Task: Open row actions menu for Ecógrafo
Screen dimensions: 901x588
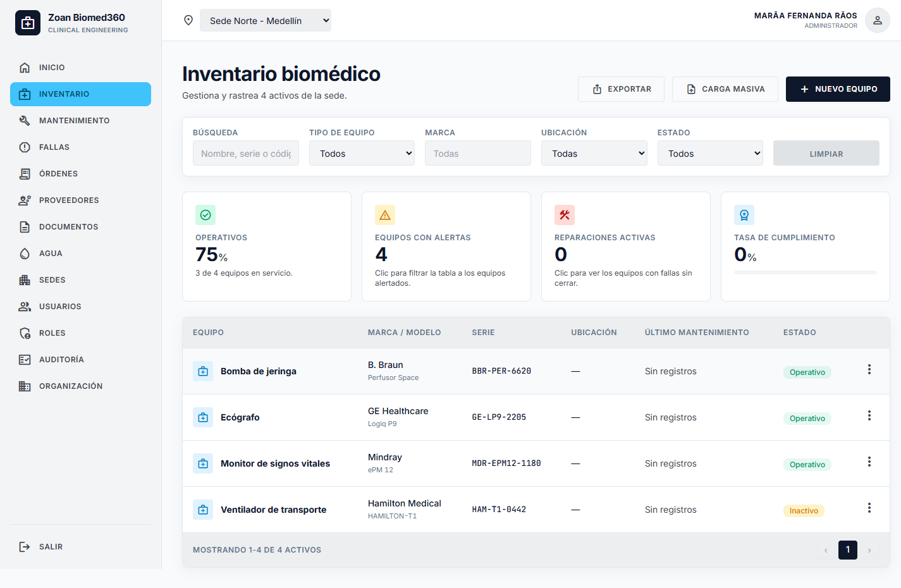Action: pyautogui.click(x=869, y=415)
